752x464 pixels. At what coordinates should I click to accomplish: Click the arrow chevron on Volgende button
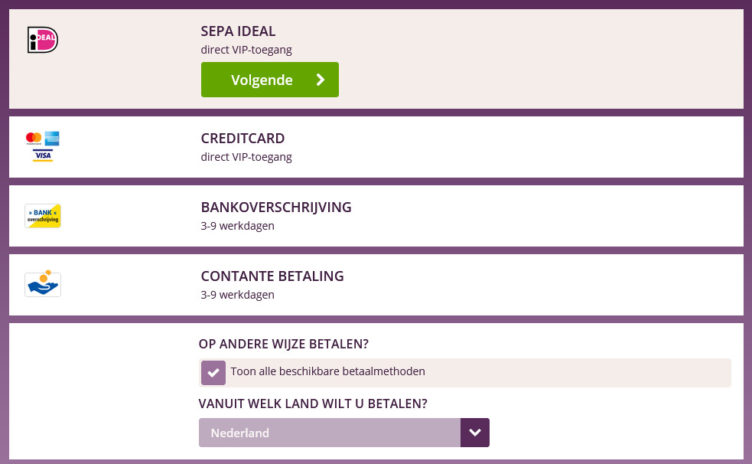(x=320, y=80)
